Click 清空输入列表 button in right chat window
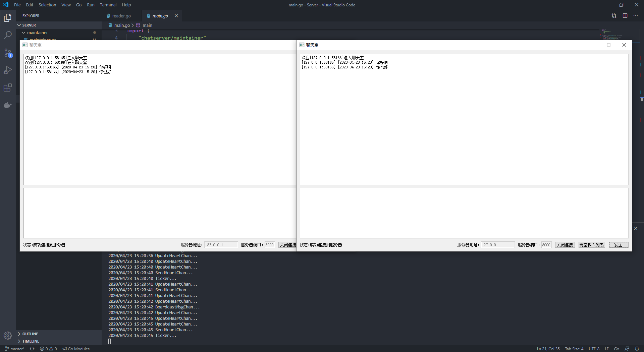The height and width of the screenshot is (352, 644). [592, 245]
